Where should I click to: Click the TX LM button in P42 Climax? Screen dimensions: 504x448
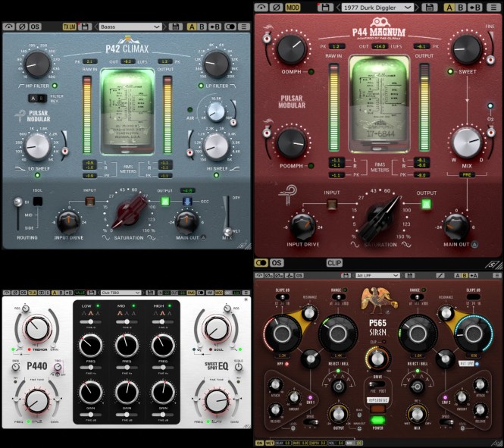[69, 27]
